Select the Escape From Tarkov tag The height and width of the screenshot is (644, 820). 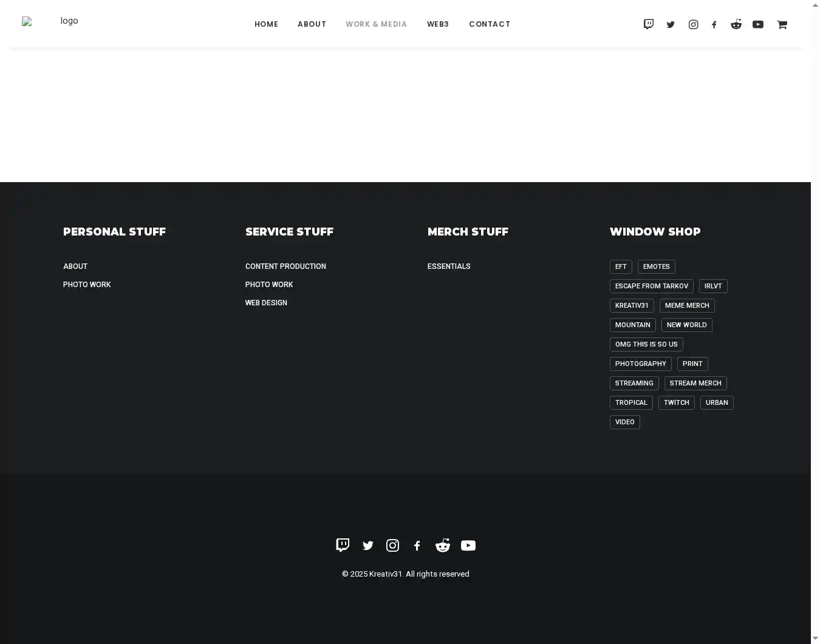click(651, 286)
